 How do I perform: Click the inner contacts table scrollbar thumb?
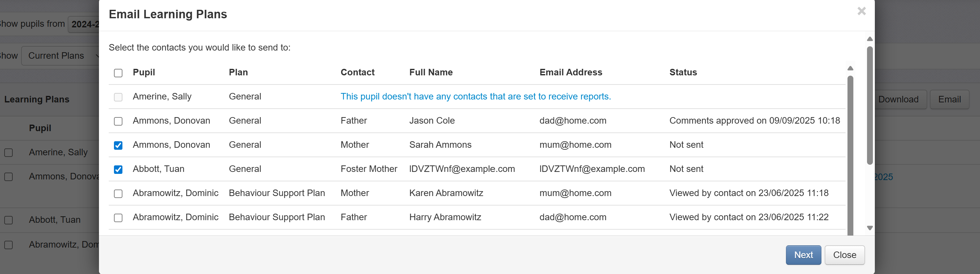tap(850, 152)
